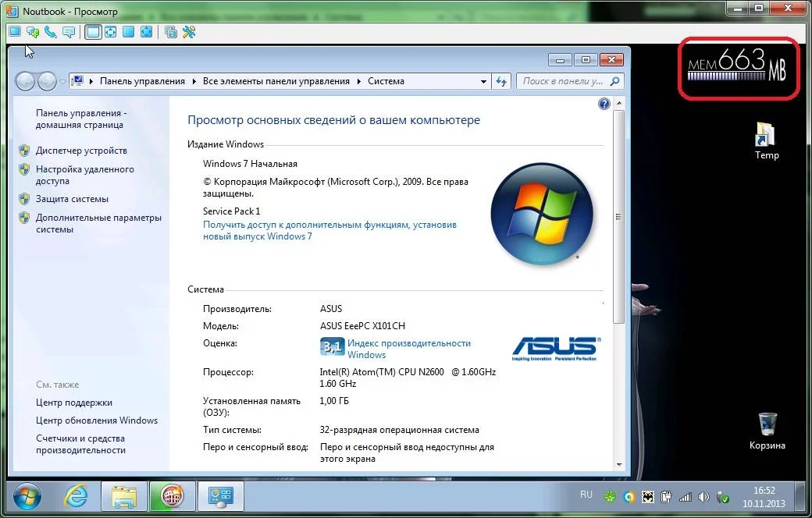
Task: Click the speaker volume tray icon
Action: pyautogui.click(x=703, y=497)
